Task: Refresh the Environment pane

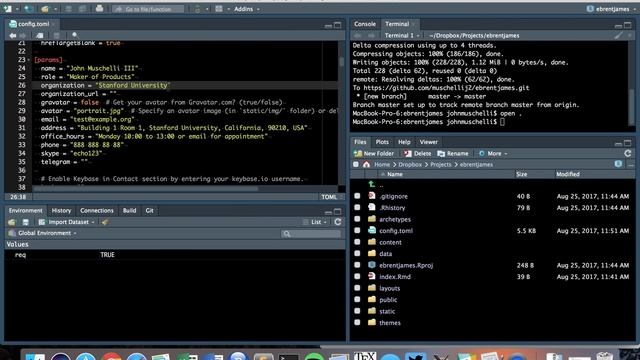Action: 338,222
